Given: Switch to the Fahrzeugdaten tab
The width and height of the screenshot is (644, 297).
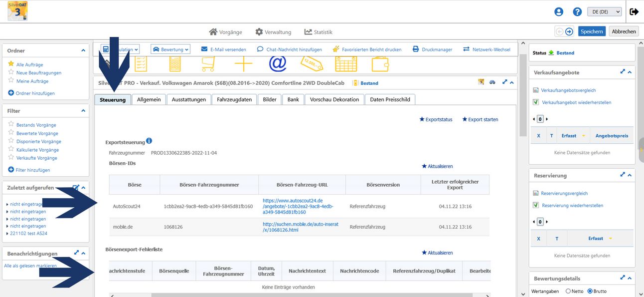Looking at the screenshot, I should (234, 99).
